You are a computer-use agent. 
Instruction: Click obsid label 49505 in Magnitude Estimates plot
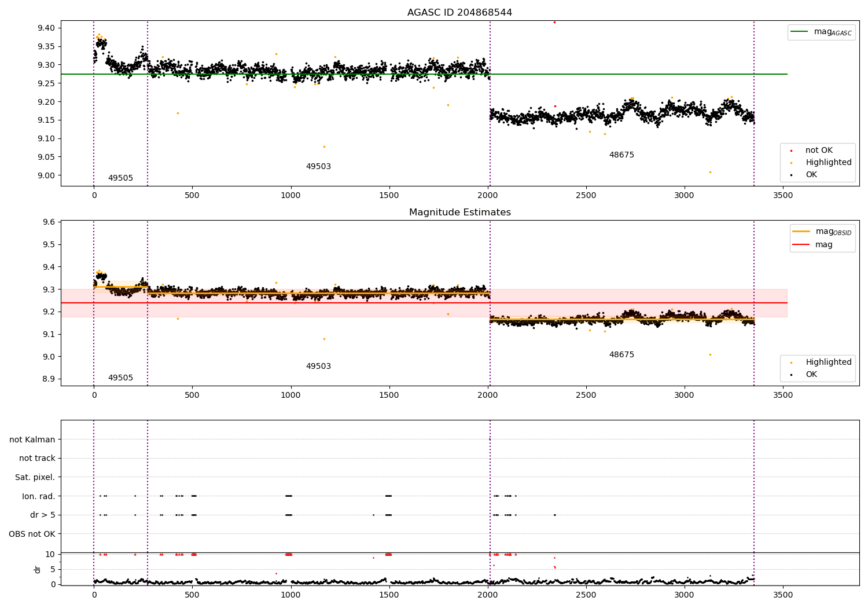click(x=120, y=378)
